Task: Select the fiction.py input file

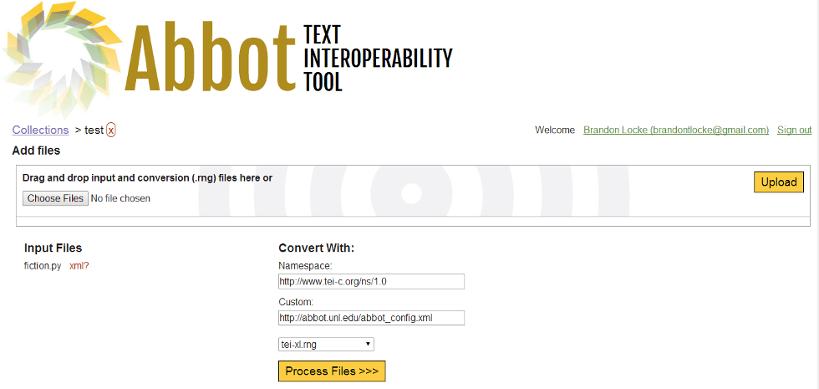Action: [x=43, y=265]
